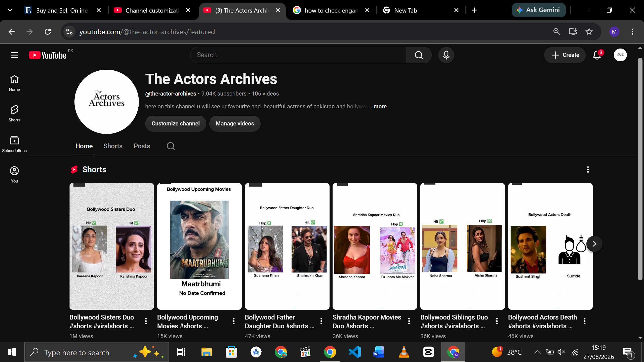Click Manage videos button

(235, 123)
